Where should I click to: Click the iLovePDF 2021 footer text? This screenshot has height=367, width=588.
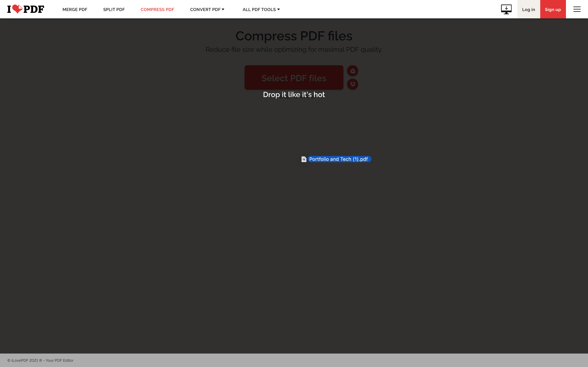click(40, 360)
